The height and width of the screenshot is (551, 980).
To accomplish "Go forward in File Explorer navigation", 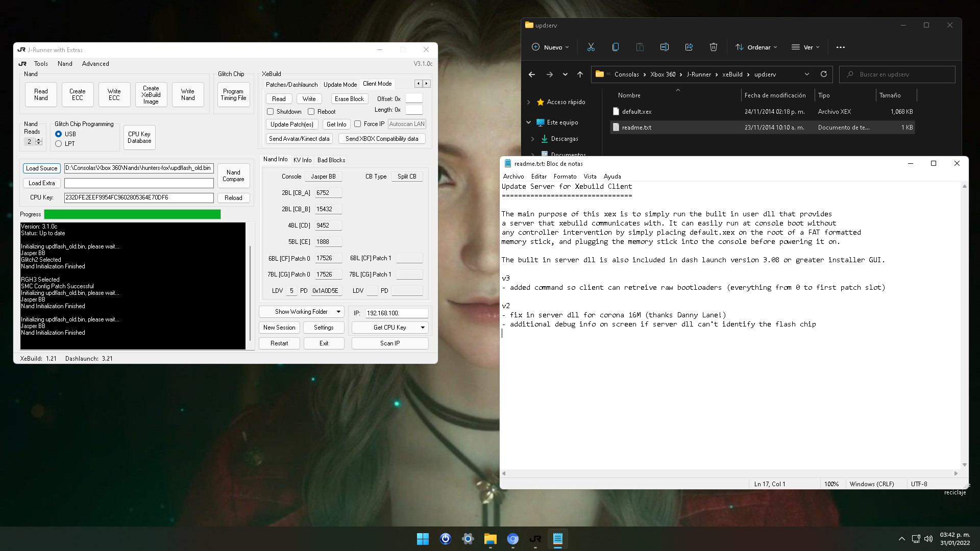I will [x=550, y=74].
